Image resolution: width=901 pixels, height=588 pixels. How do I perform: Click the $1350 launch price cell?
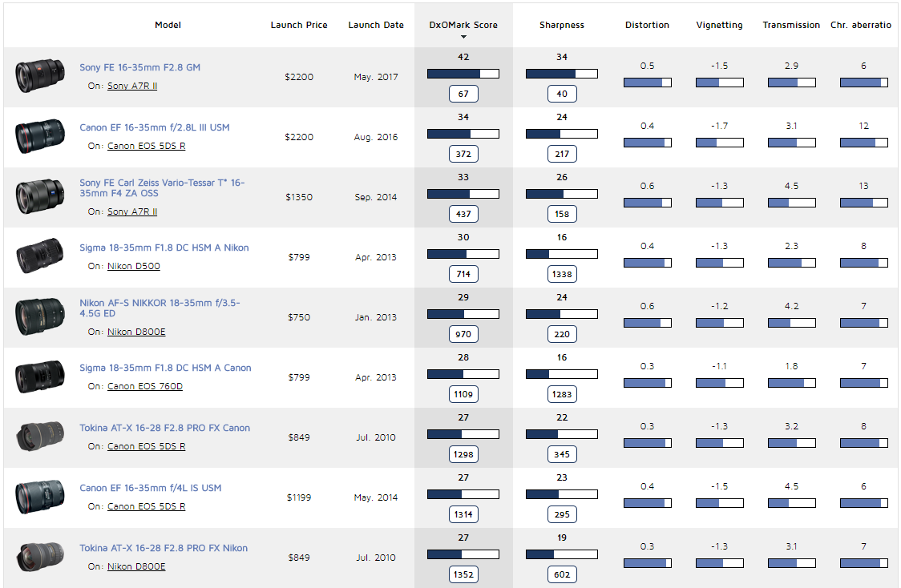[299, 197]
